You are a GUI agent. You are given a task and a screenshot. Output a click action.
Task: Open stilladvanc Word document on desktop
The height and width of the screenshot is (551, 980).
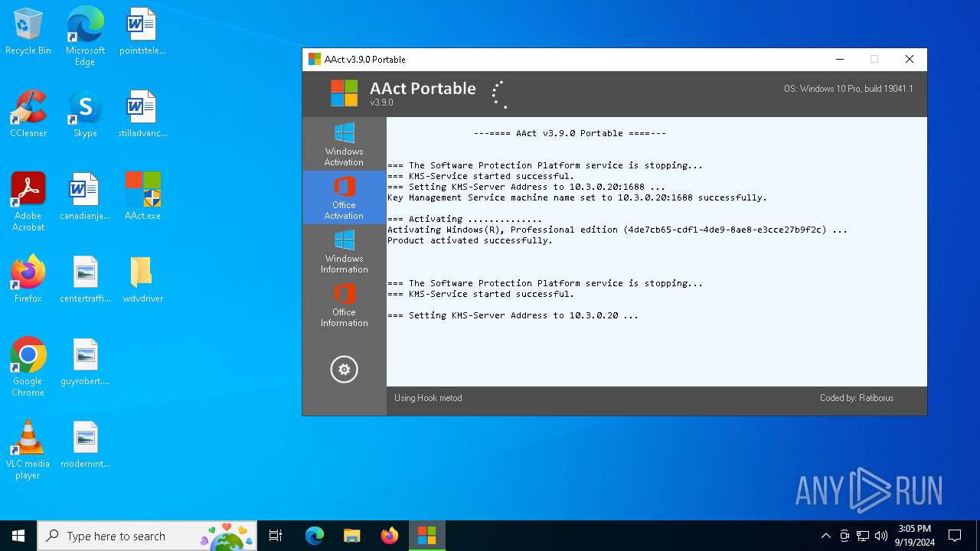[x=142, y=114]
